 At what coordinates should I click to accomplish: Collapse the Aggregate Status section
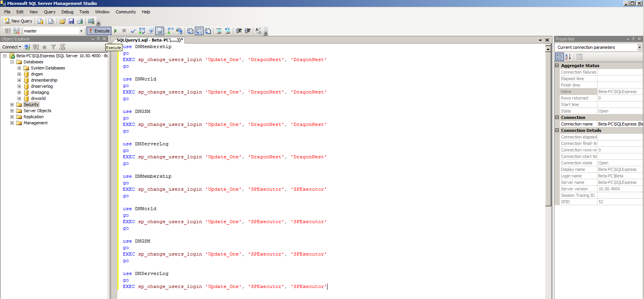coord(557,66)
